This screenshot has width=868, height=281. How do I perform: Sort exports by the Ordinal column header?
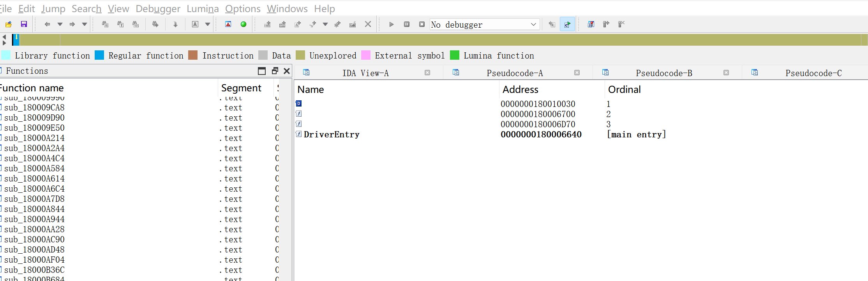[x=624, y=89]
